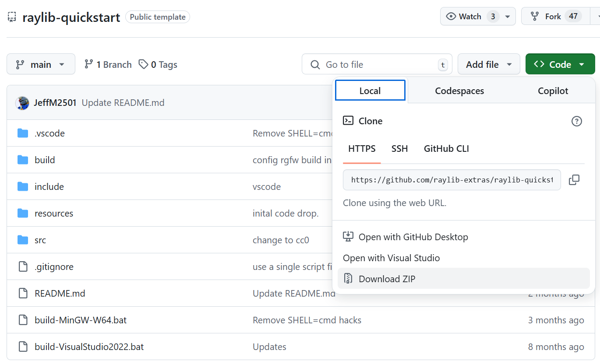The height and width of the screenshot is (364, 600).
Task: Click the .vscode folder icon
Action: coord(23,133)
